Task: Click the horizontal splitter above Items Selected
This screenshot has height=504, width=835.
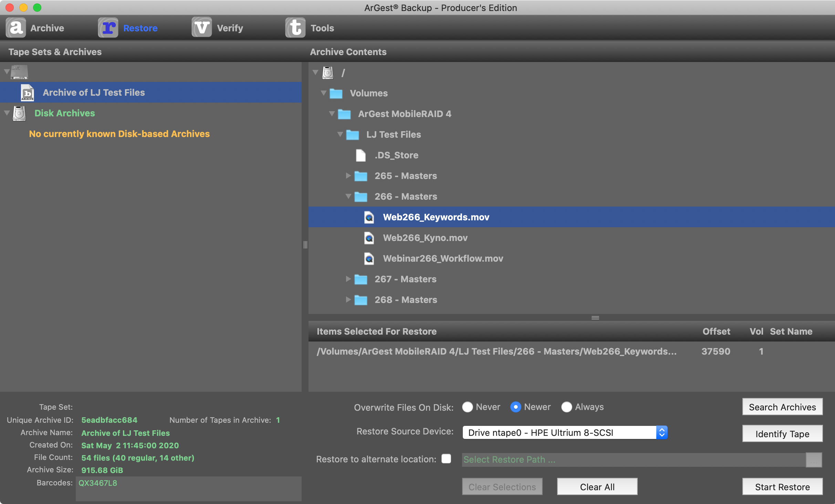Action: (x=595, y=317)
